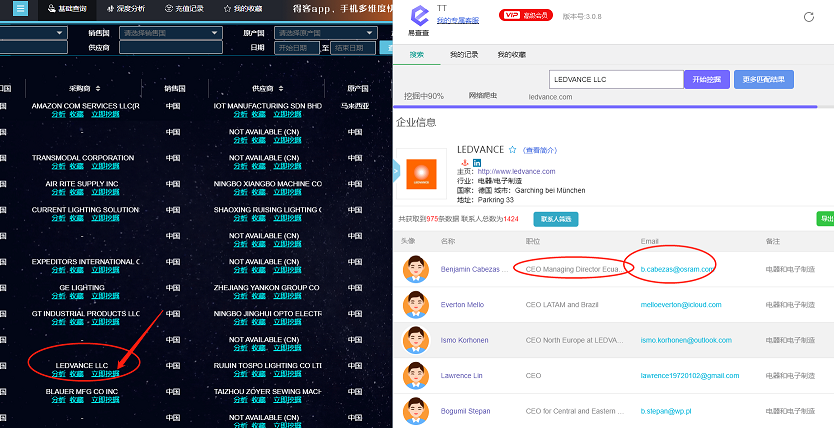Click the 开始日期 date field
The image size is (834, 428).
[297, 48]
